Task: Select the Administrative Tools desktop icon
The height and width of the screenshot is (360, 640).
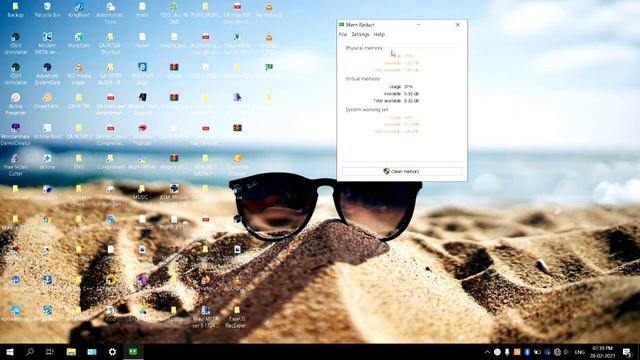Action: (x=110, y=13)
